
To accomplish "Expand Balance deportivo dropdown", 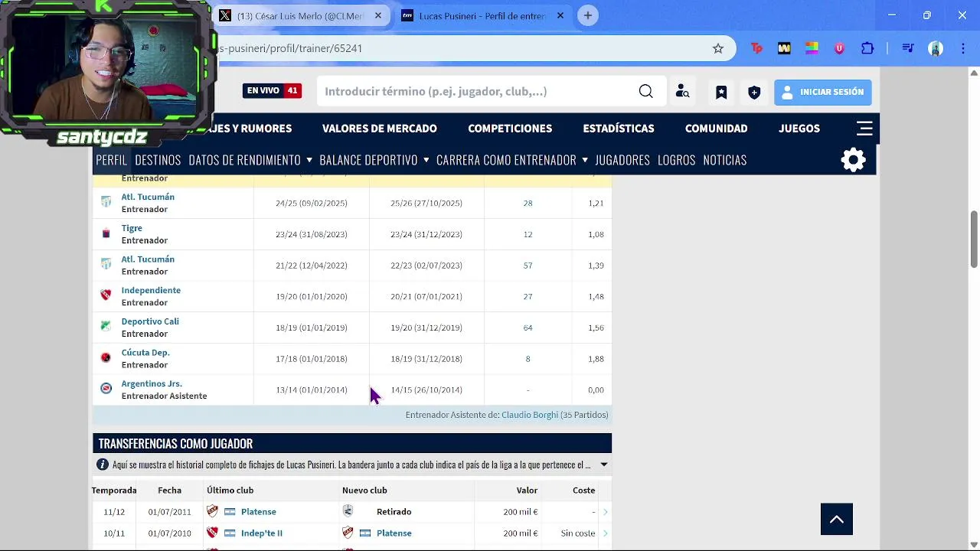I will tap(426, 160).
